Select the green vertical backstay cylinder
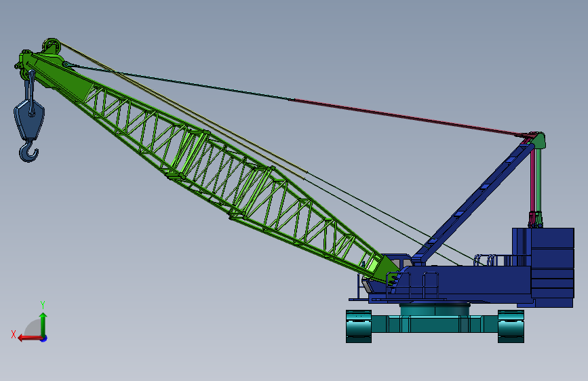The image size is (588, 381). pos(538,182)
